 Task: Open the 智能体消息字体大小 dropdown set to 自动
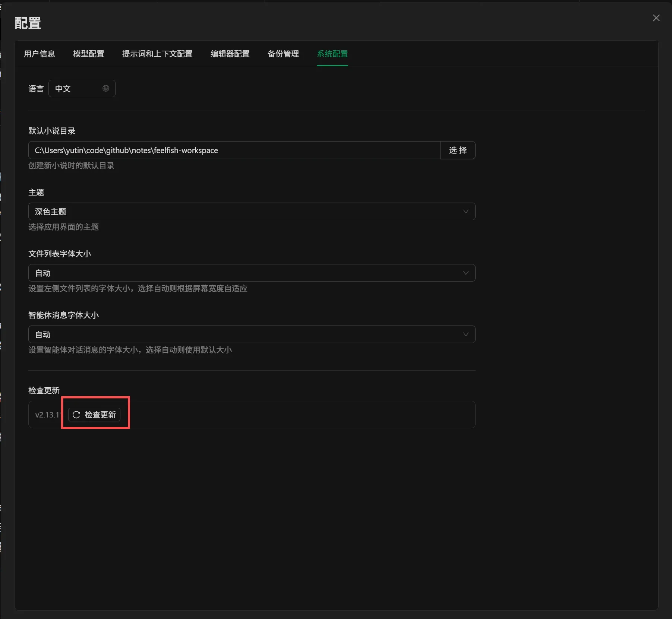click(246, 334)
